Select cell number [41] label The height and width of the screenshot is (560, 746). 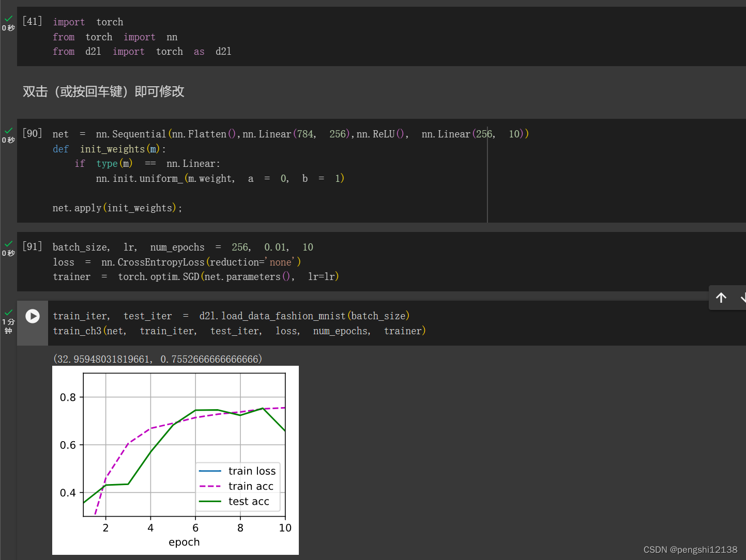pos(32,21)
